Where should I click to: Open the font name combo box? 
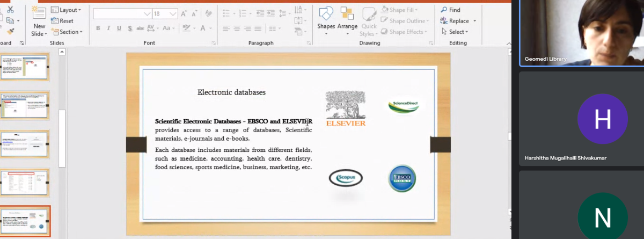123,13
